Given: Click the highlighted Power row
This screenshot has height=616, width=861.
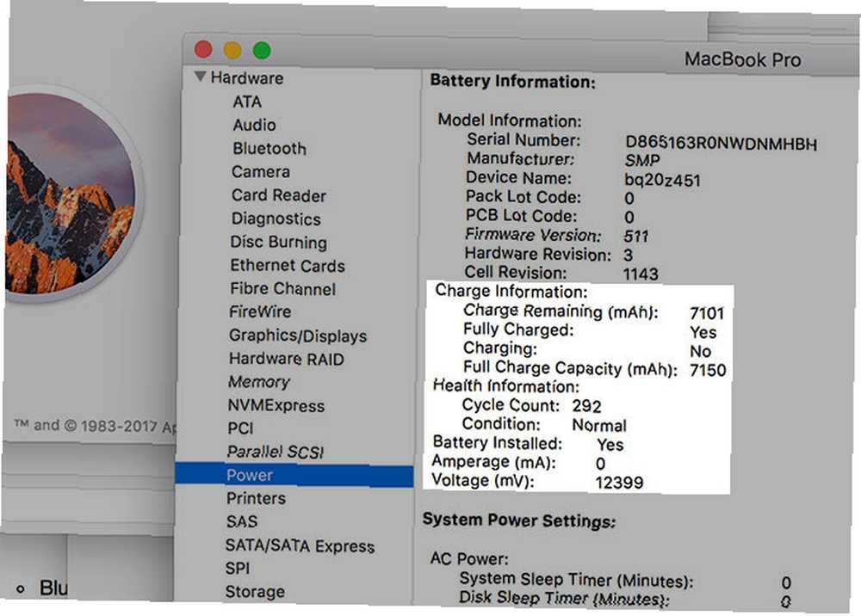Looking at the screenshot, I should pos(294,475).
